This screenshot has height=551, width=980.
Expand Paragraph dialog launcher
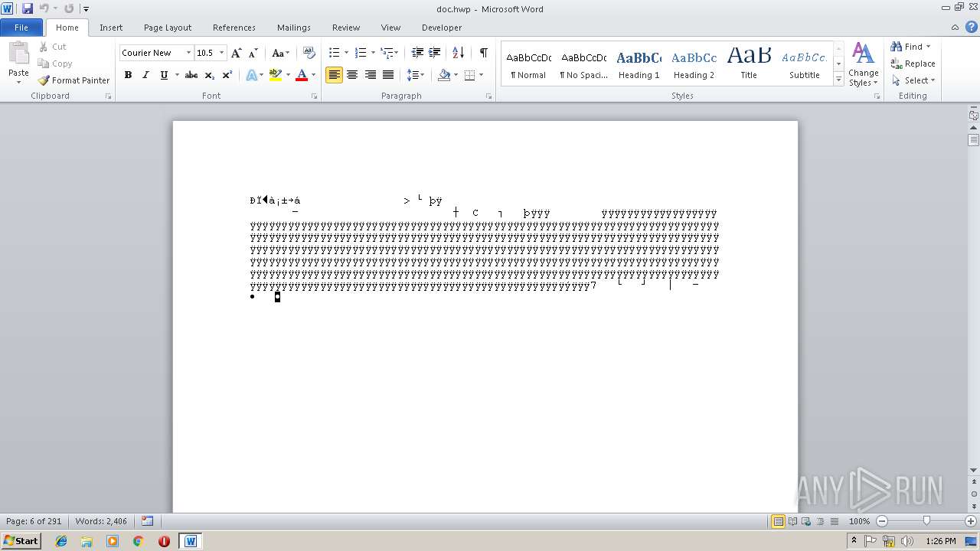(x=489, y=96)
